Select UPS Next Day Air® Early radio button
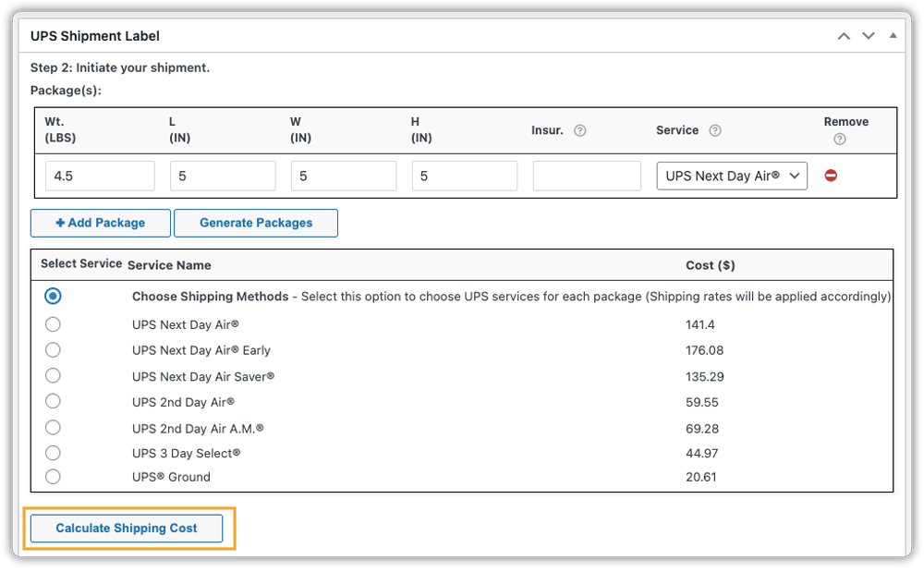 (53, 350)
